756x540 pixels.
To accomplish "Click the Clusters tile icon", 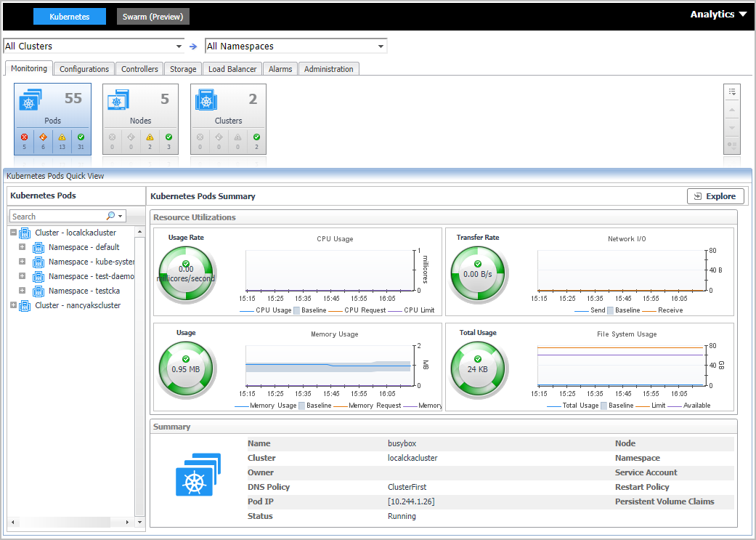I will (x=207, y=100).
